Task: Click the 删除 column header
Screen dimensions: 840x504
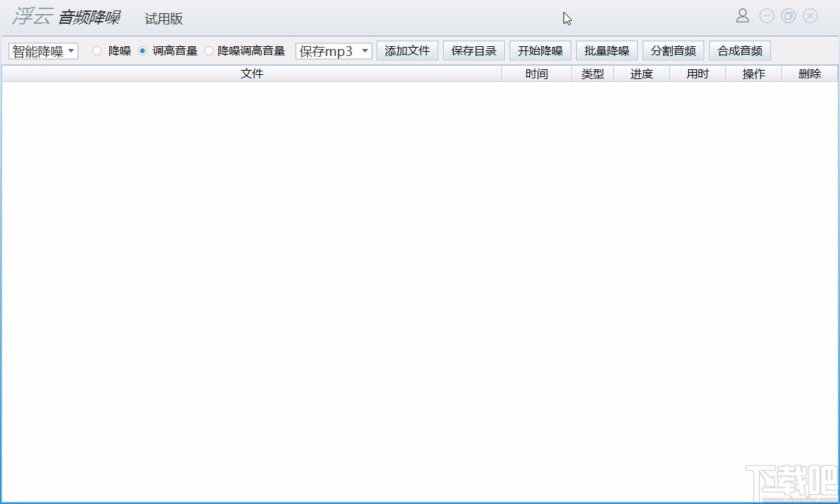Action: [x=809, y=73]
